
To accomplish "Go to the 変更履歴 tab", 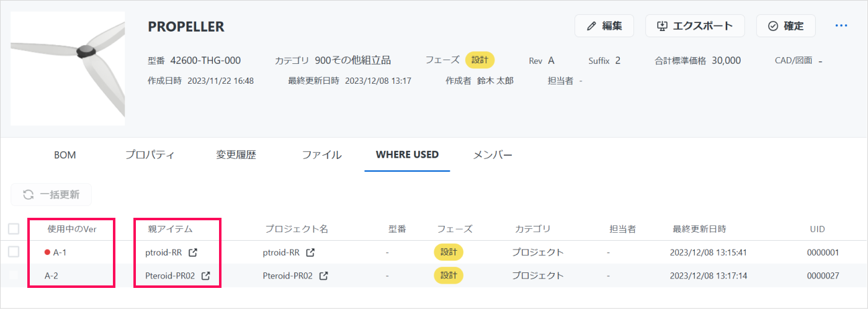I will click(x=236, y=155).
